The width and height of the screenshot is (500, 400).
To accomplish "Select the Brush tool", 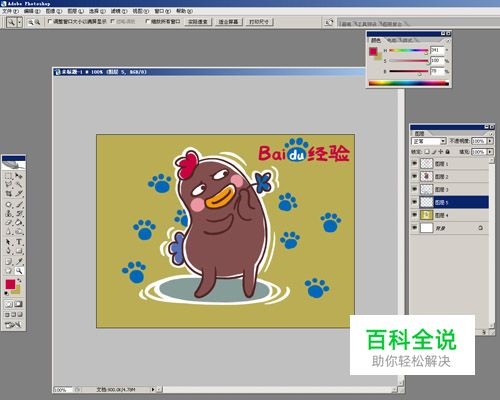I will (19, 204).
